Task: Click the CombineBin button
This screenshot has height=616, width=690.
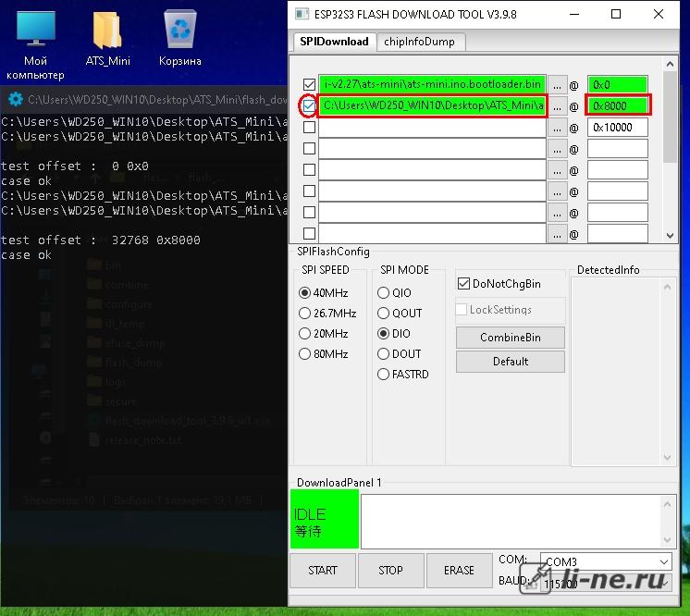Action: pos(511,338)
